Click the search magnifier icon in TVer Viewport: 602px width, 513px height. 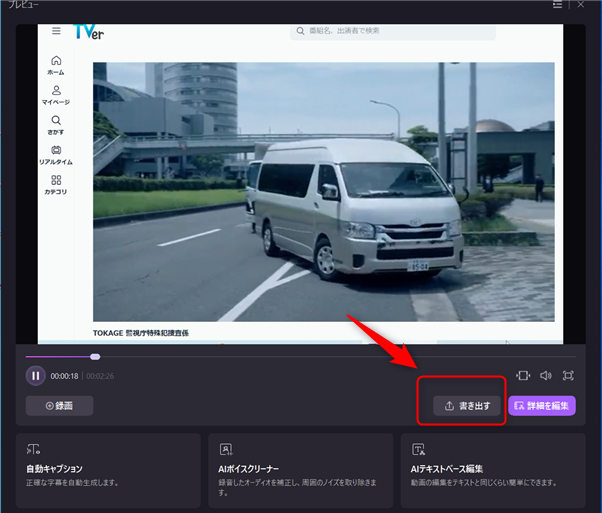tap(300, 31)
